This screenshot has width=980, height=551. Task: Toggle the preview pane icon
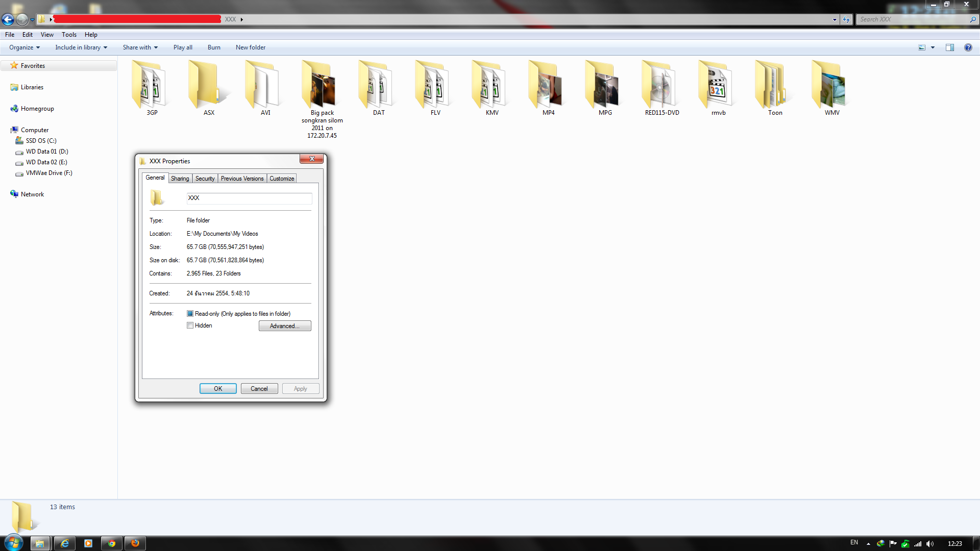point(949,47)
